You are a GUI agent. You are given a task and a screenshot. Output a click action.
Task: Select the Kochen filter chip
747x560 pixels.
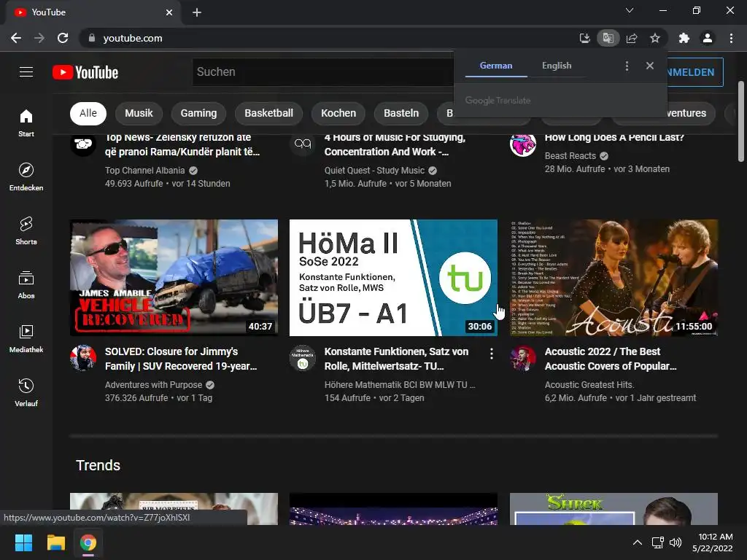[338, 113]
